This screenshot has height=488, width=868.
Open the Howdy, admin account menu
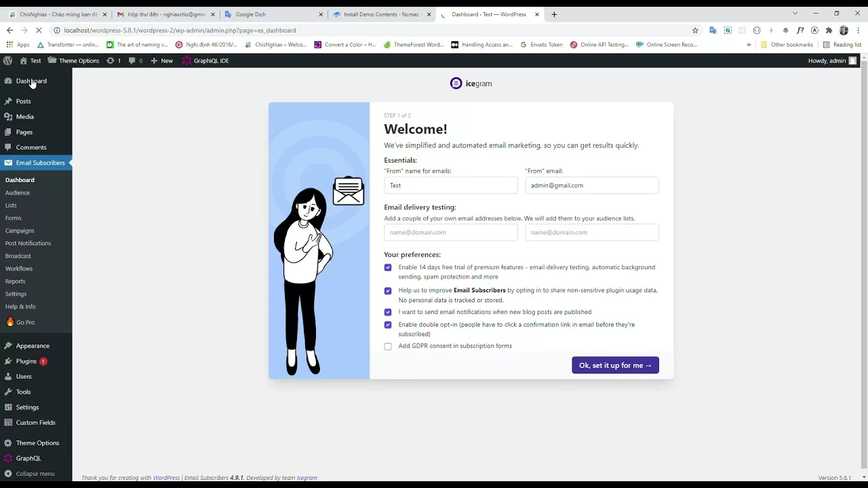pos(832,60)
